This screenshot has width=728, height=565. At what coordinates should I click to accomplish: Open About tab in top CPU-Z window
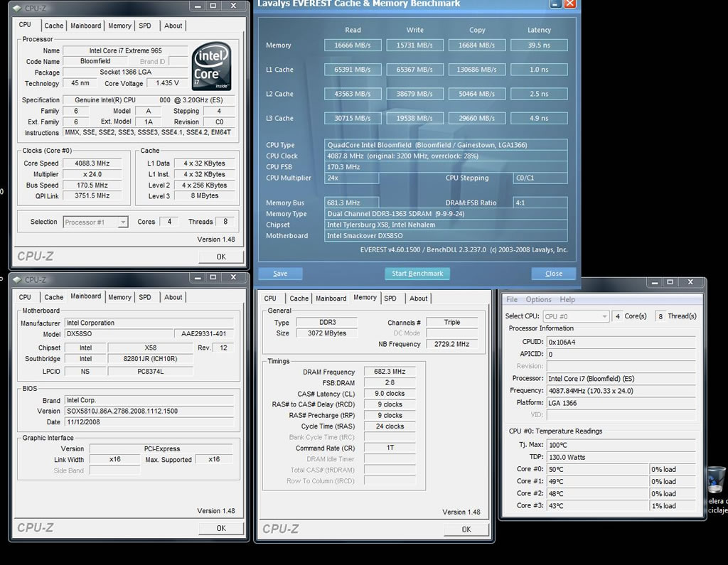(x=173, y=26)
